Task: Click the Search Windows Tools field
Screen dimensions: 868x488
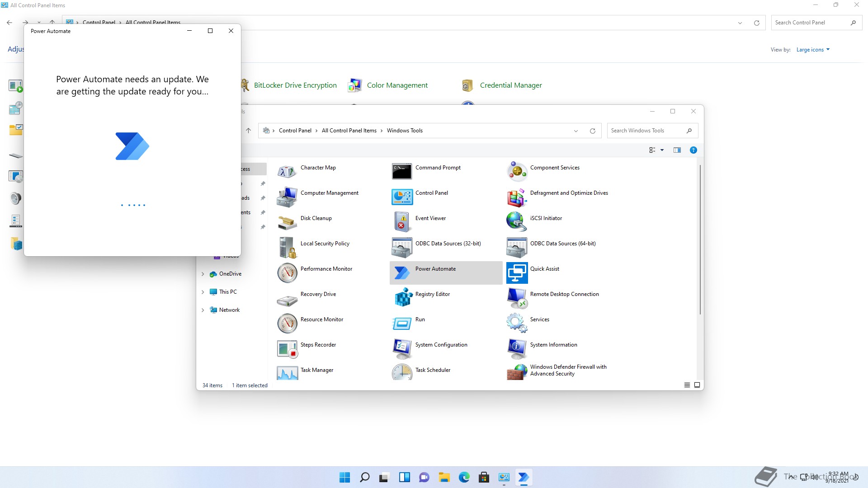Action: (x=646, y=131)
